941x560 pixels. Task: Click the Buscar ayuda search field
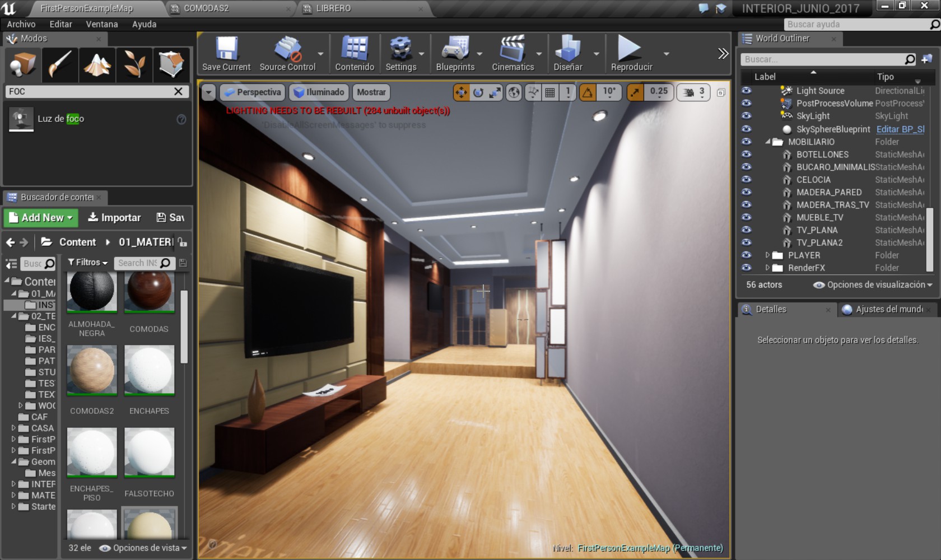pos(861,24)
